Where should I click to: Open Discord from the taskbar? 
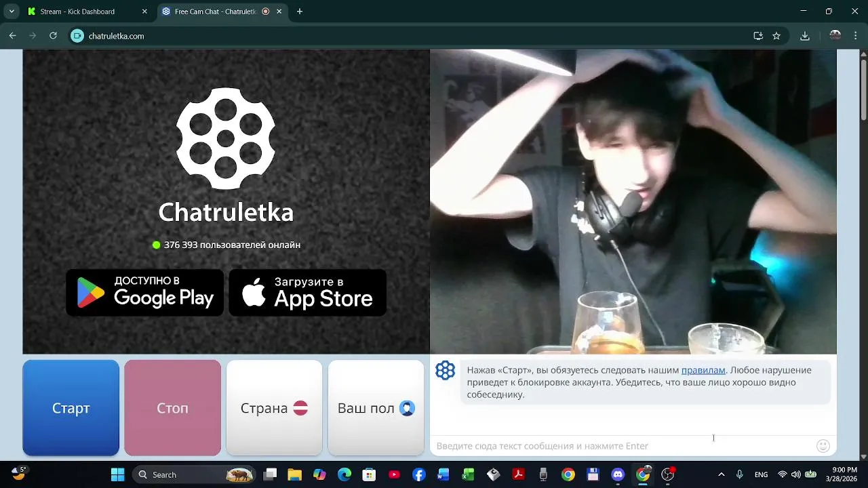tap(618, 474)
